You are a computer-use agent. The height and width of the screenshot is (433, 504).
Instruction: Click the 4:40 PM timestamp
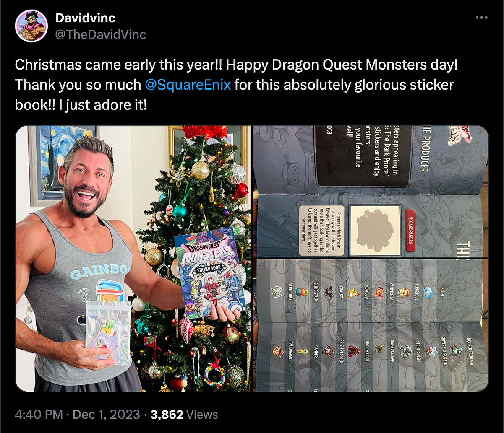pos(39,415)
